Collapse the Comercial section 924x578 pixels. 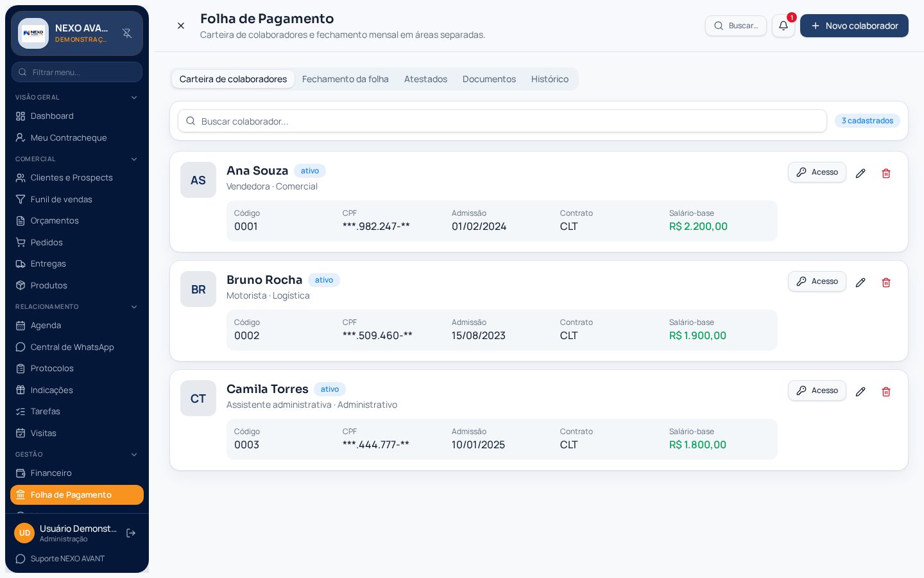(77, 159)
